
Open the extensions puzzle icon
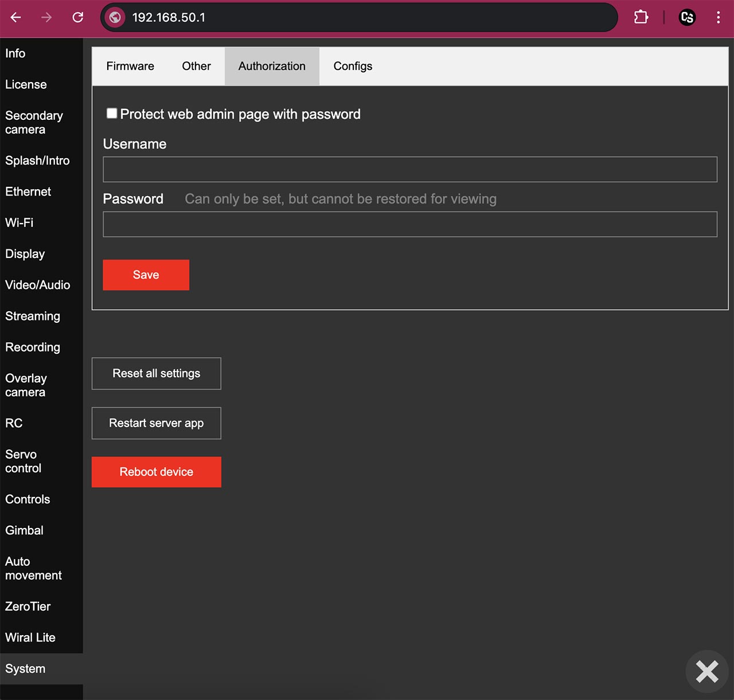pyautogui.click(x=641, y=17)
